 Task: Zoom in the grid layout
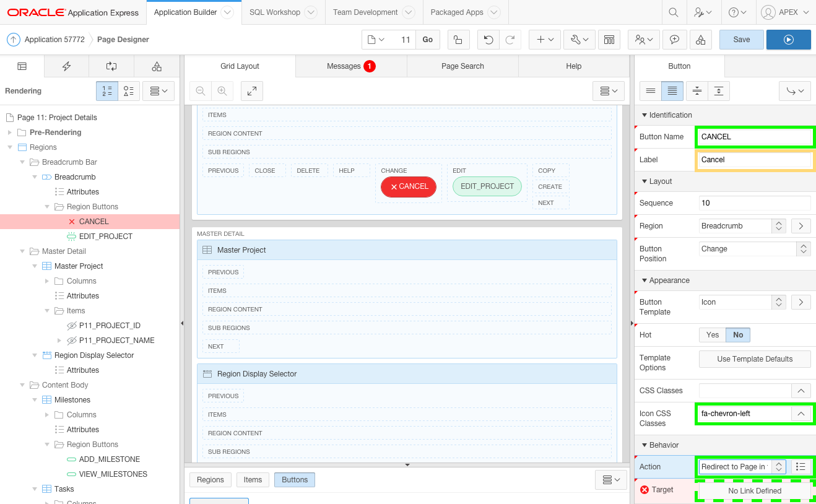click(x=222, y=91)
